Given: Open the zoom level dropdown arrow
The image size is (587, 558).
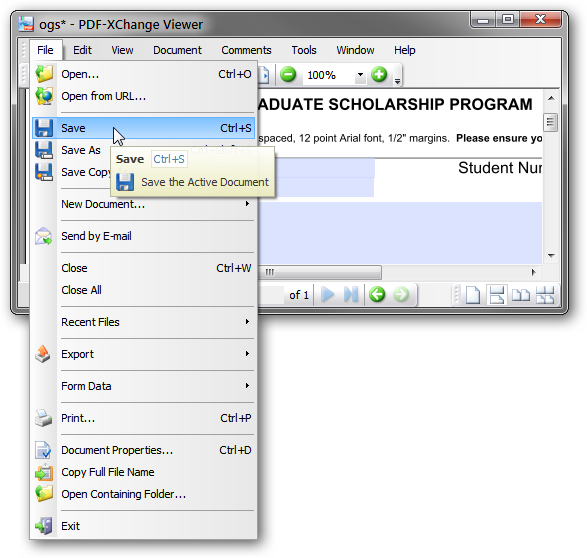Looking at the screenshot, I should [x=360, y=74].
